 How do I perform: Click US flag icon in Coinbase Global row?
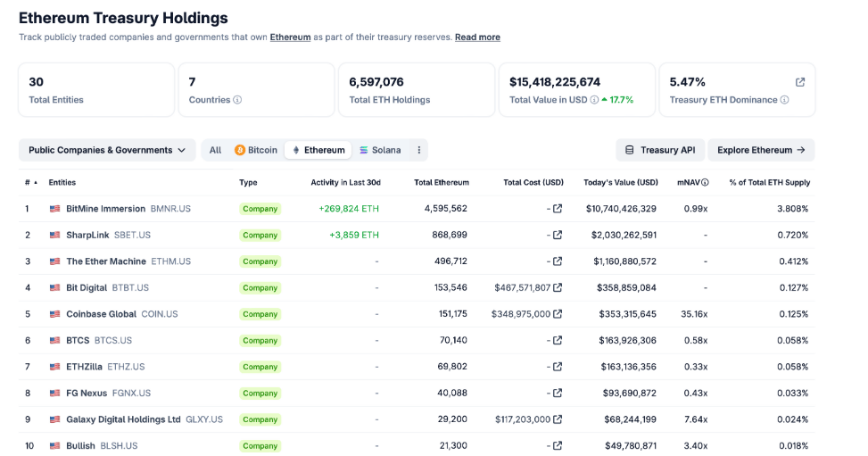pos(54,314)
